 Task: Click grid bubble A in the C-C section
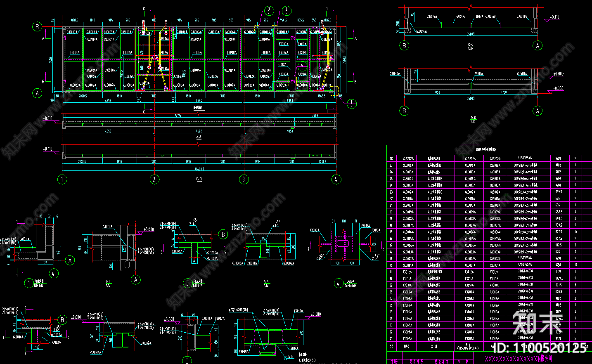(x=538, y=45)
